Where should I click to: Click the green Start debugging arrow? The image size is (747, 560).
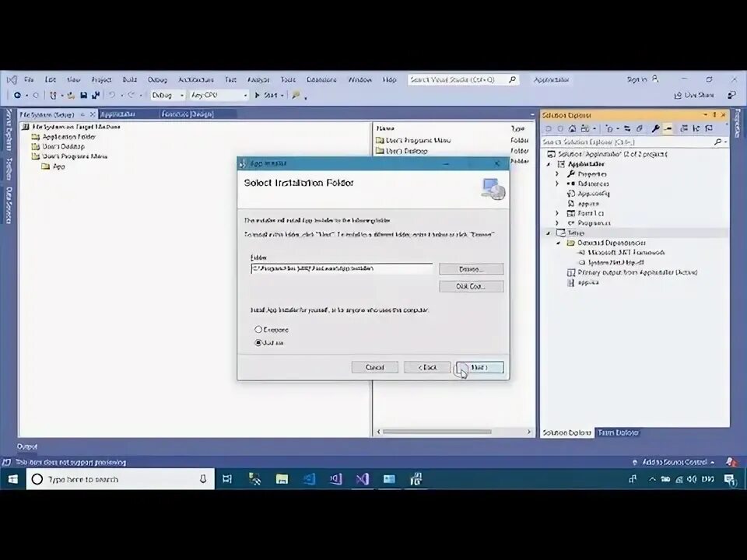click(x=258, y=95)
